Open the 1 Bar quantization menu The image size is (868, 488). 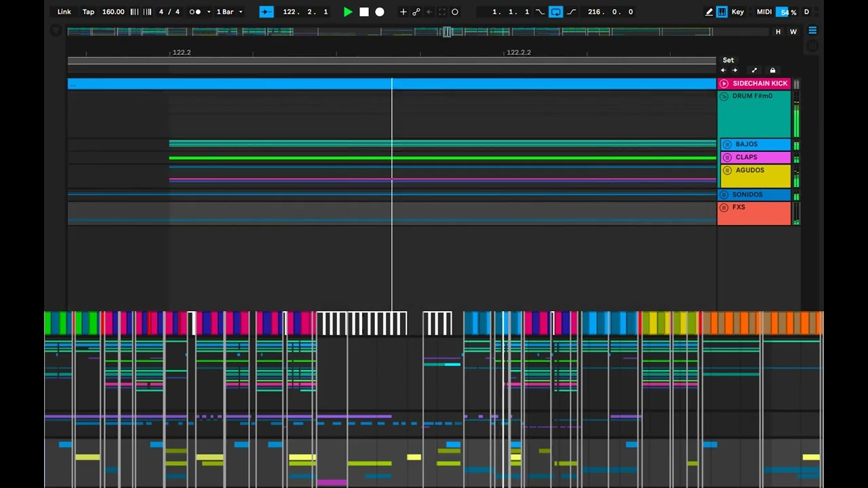click(229, 12)
